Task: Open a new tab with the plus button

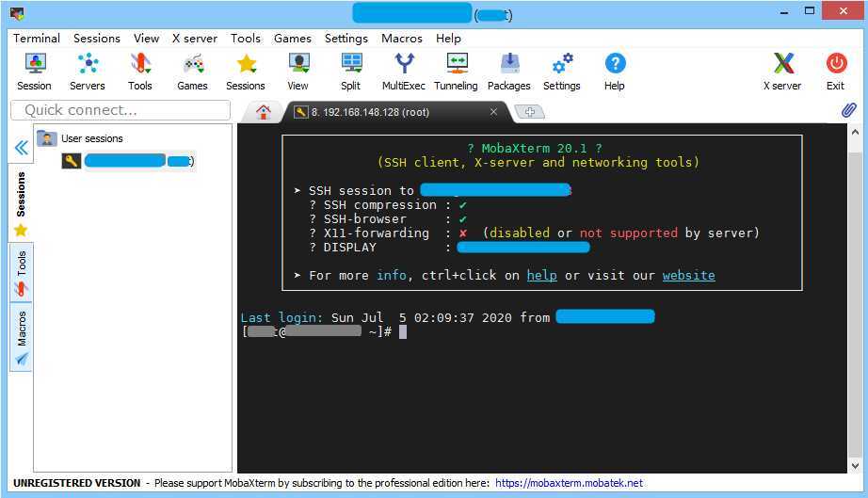Action: pyautogui.click(x=530, y=112)
